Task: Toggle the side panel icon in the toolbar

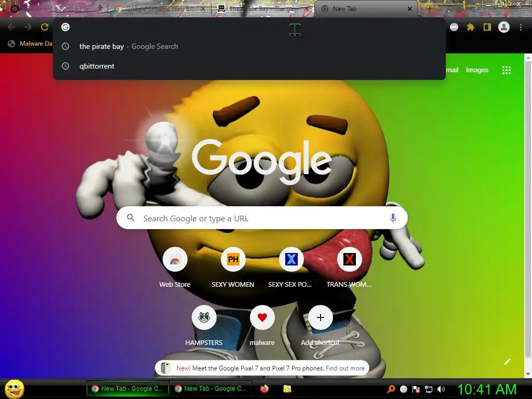Action: pos(487,27)
